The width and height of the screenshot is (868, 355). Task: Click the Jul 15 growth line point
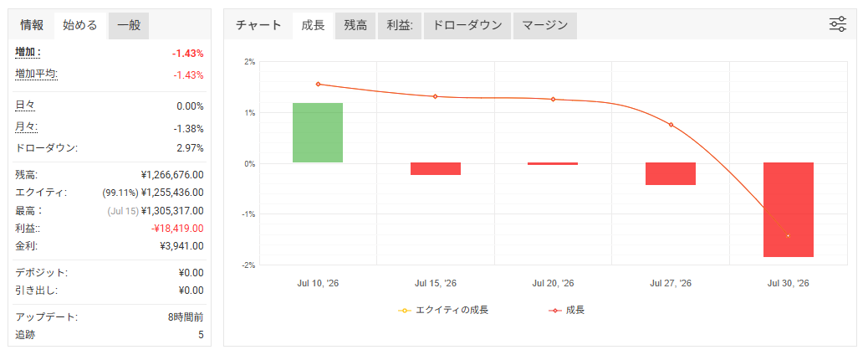(435, 96)
